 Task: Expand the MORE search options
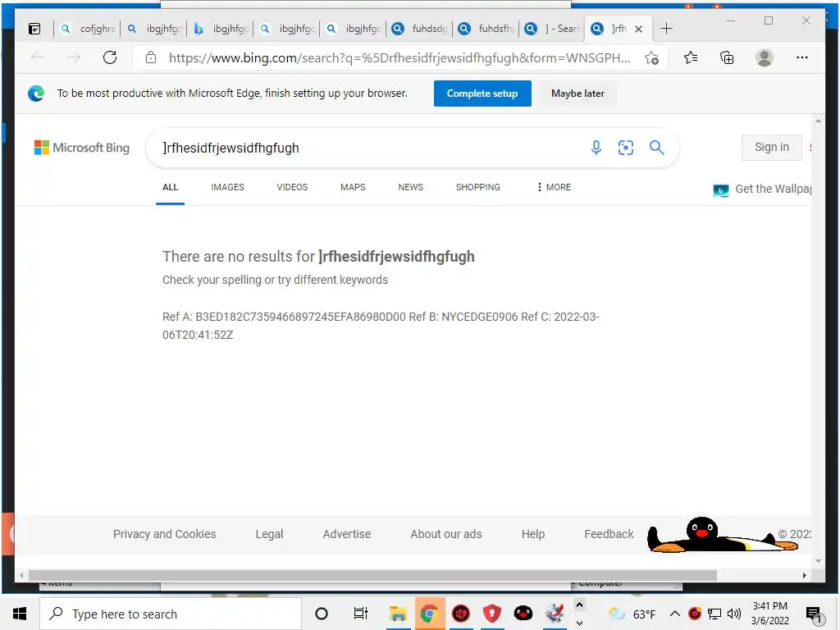point(554,187)
